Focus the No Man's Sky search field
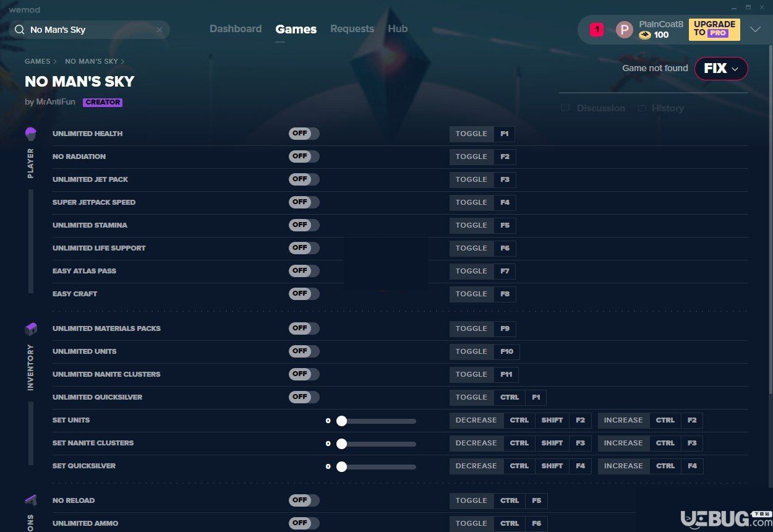Viewport: 773px width, 532px height. pyautogui.click(x=90, y=30)
